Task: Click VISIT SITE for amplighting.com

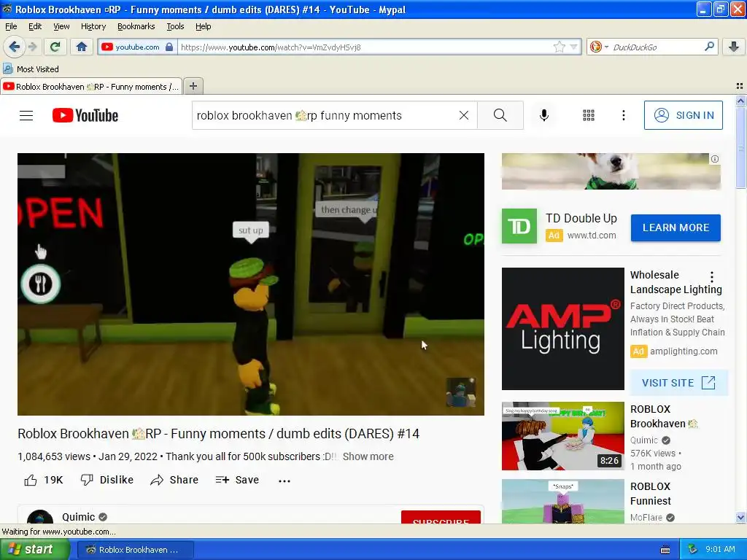Action: [679, 383]
